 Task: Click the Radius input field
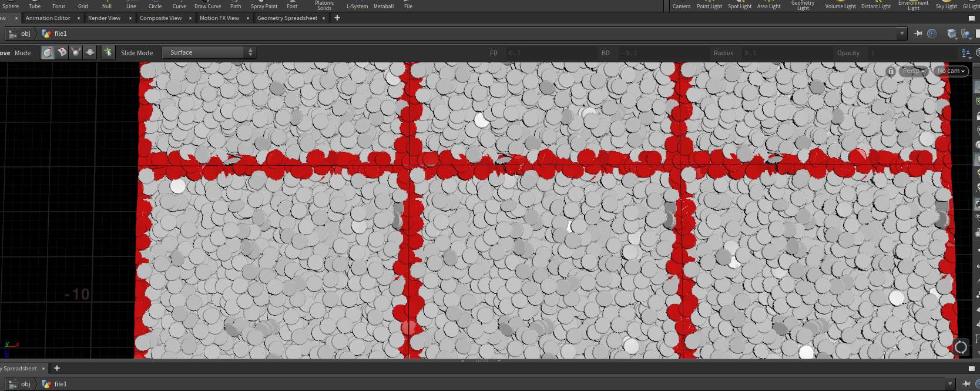784,53
